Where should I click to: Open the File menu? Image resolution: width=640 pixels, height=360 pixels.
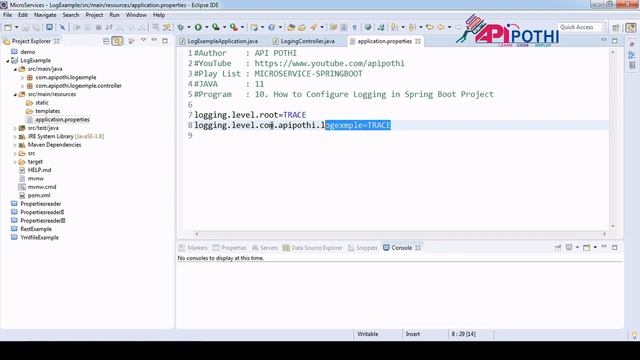point(7,15)
